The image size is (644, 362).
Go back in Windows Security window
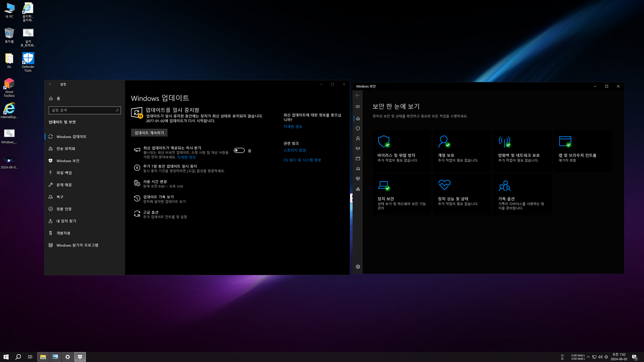358,96
